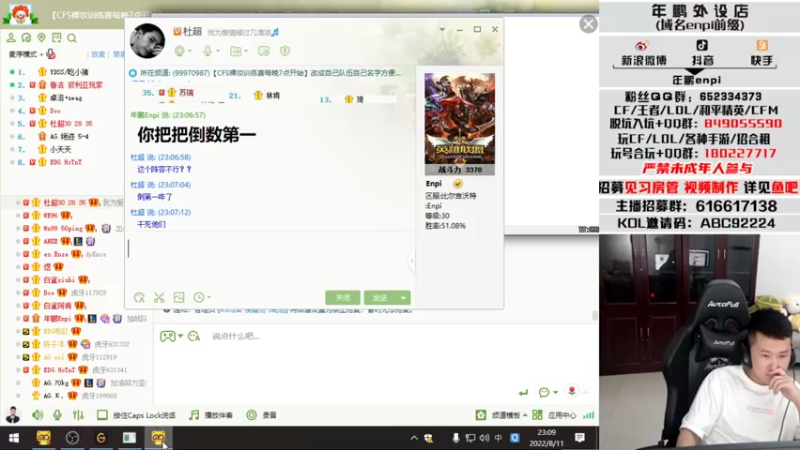The width and height of the screenshot is (800, 450).
Task: Click the insert image icon in chat toolbar
Action: point(179,297)
